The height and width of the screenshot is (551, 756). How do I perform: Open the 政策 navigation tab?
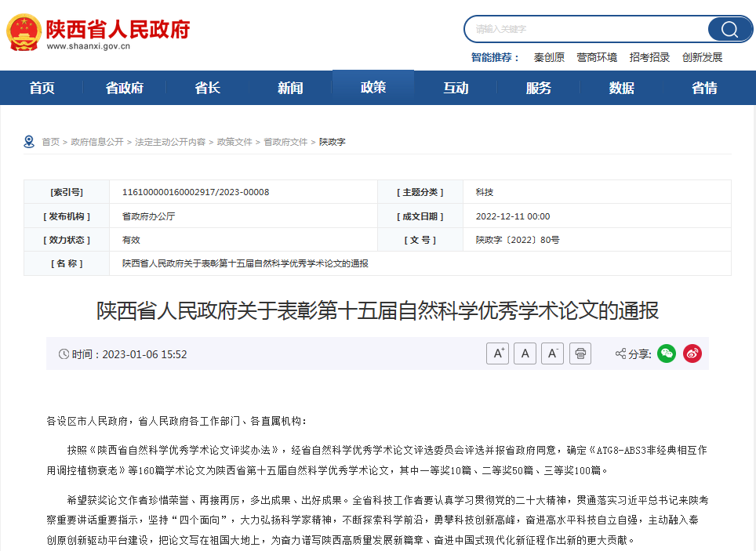373,87
